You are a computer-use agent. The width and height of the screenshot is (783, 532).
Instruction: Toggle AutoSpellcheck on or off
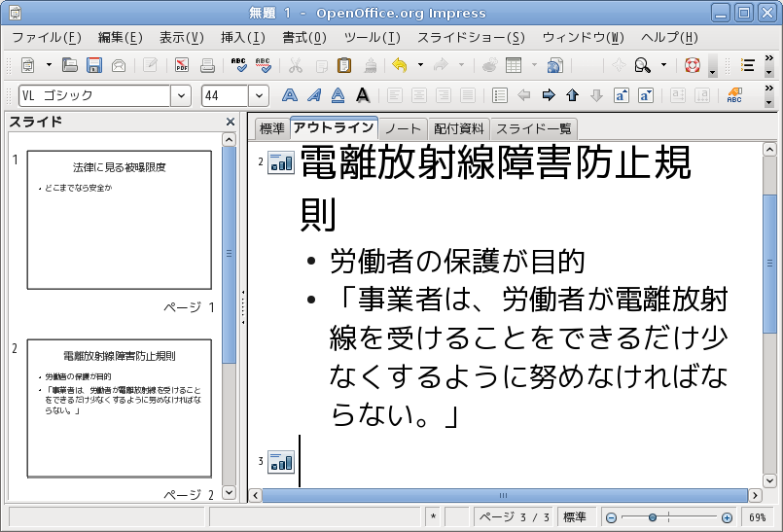click(264, 65)
